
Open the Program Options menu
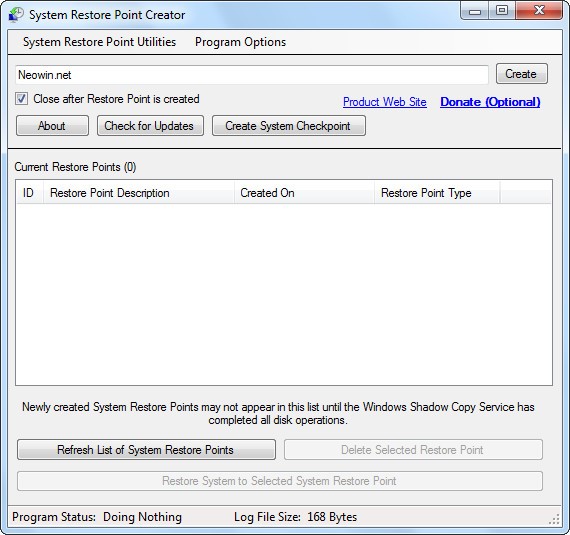tap(240, 42)
